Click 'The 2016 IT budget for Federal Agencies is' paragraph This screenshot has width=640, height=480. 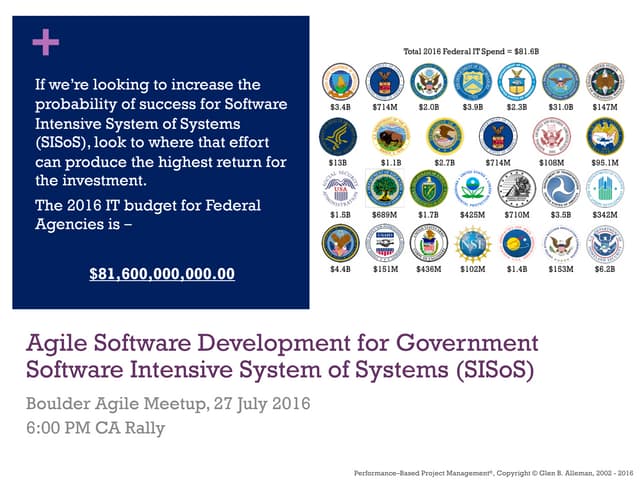tap(148, 215)
